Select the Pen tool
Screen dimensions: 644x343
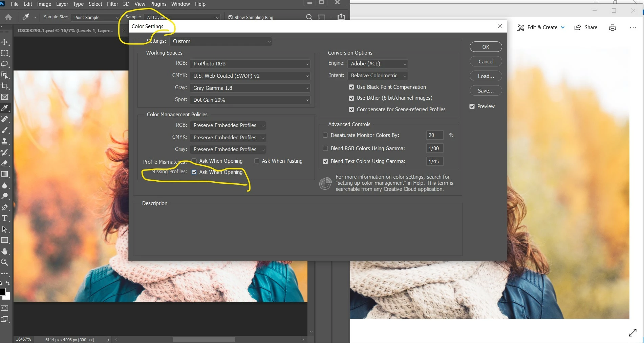click(x=5, y=207)
